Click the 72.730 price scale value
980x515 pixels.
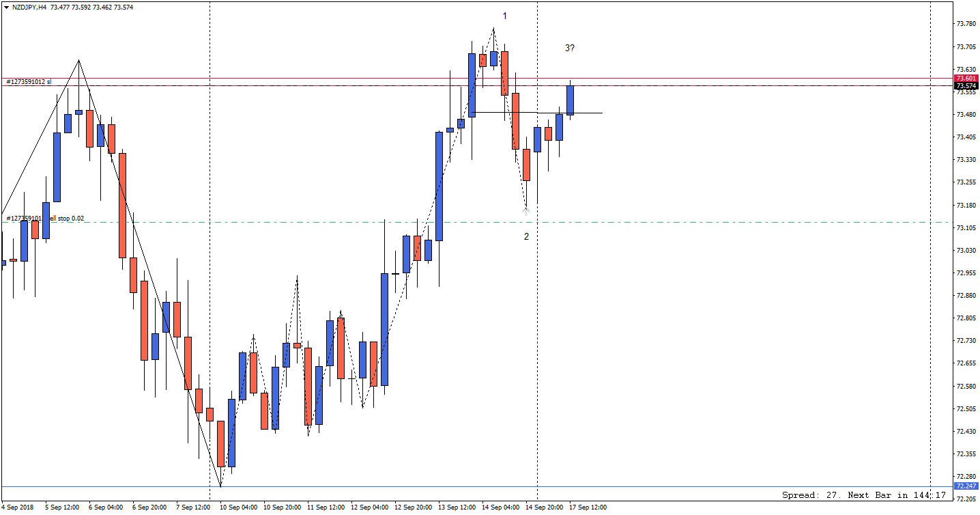966,340
